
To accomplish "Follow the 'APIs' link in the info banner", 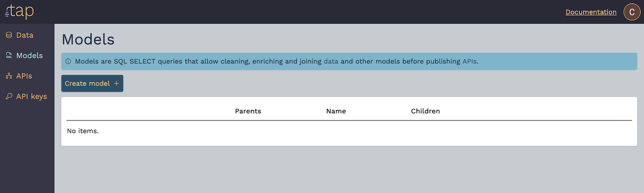I will [469, 62].
